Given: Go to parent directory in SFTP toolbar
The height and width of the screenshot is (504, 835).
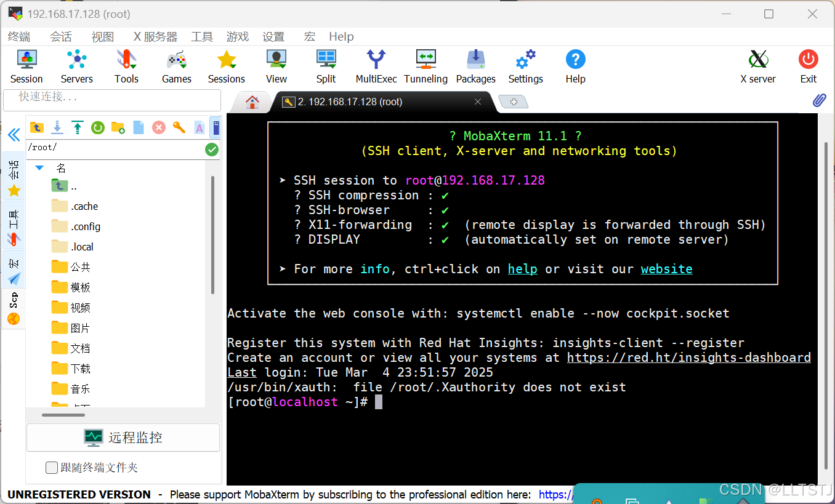Looking at the screenshot, I should click(x=37, y=127).
